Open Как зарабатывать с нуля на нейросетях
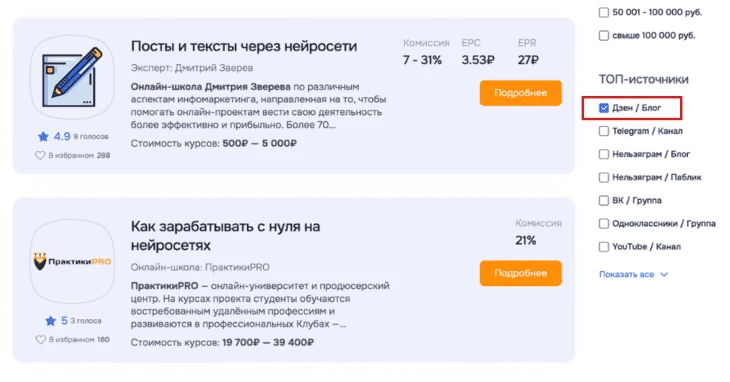 tap(225, 236)
